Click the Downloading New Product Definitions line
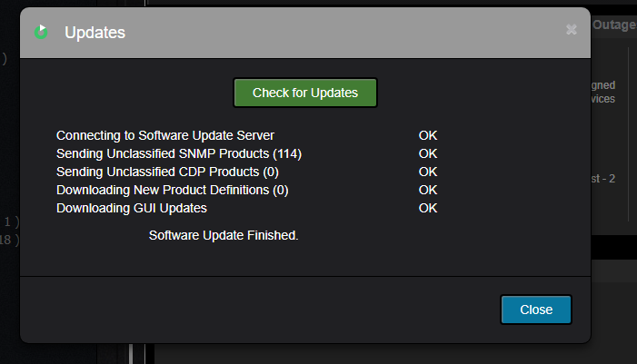The width and height of the screenshot is (637, 364). [173, 190]
